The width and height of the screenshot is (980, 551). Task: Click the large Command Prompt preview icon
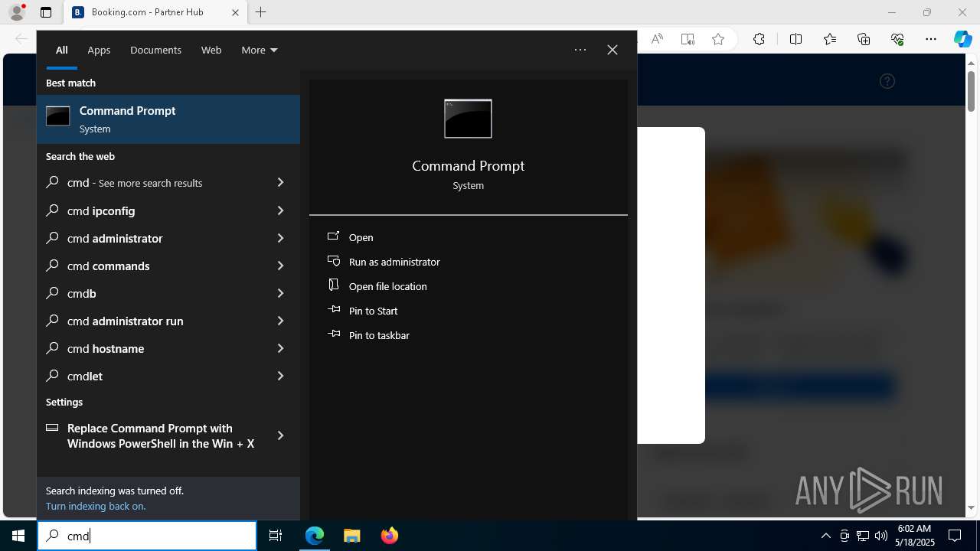coord(468,119)
